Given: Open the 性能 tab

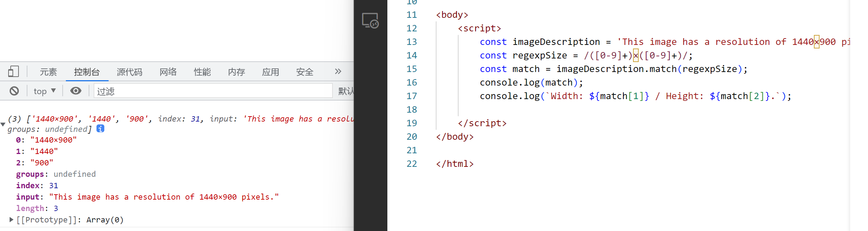Looking at the screenshot, I should (202, 72).
